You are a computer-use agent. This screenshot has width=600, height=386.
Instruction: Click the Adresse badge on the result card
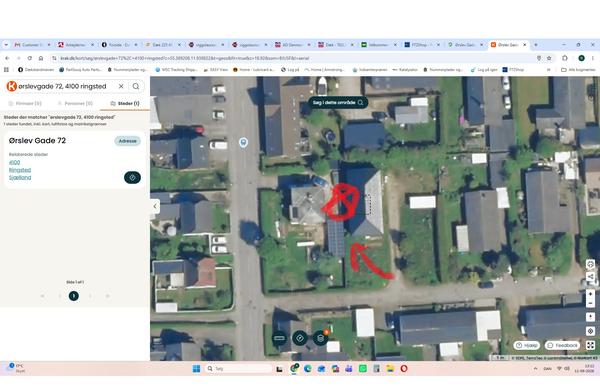point(127,141)
